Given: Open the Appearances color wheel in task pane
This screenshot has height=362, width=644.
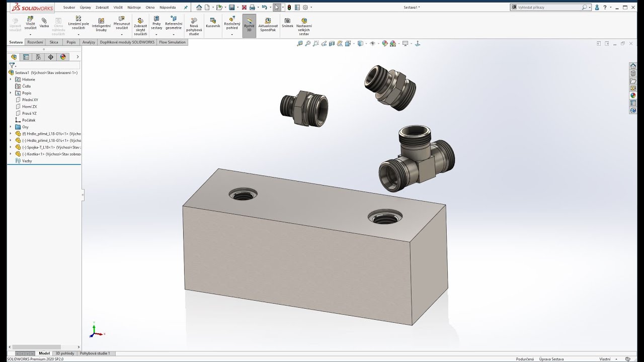Looking at the screenshot, I should pyautogui.click(x=633, y=96).
